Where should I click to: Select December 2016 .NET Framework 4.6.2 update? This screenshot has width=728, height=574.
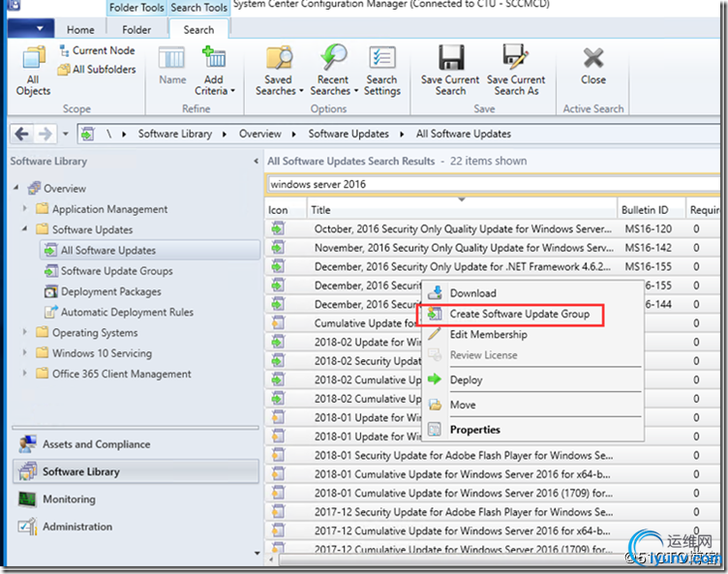[x=492, y=266]
